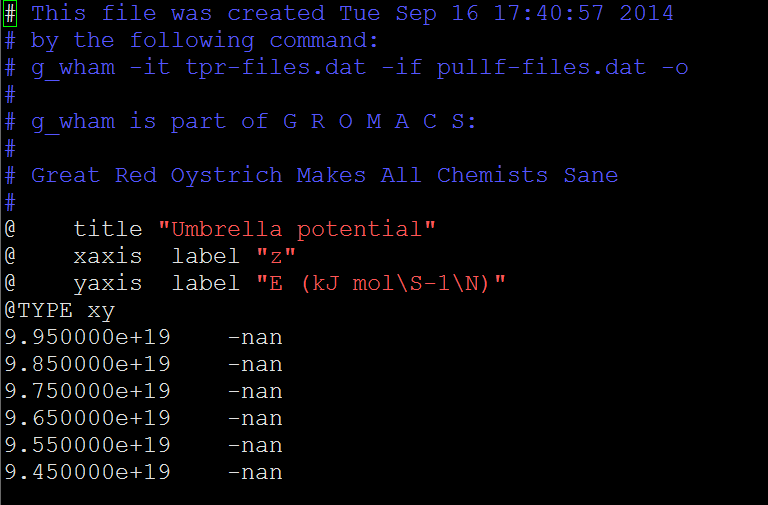Click the "E (kJ mol\S-1\N)" yaxis label string

point(380,284)
